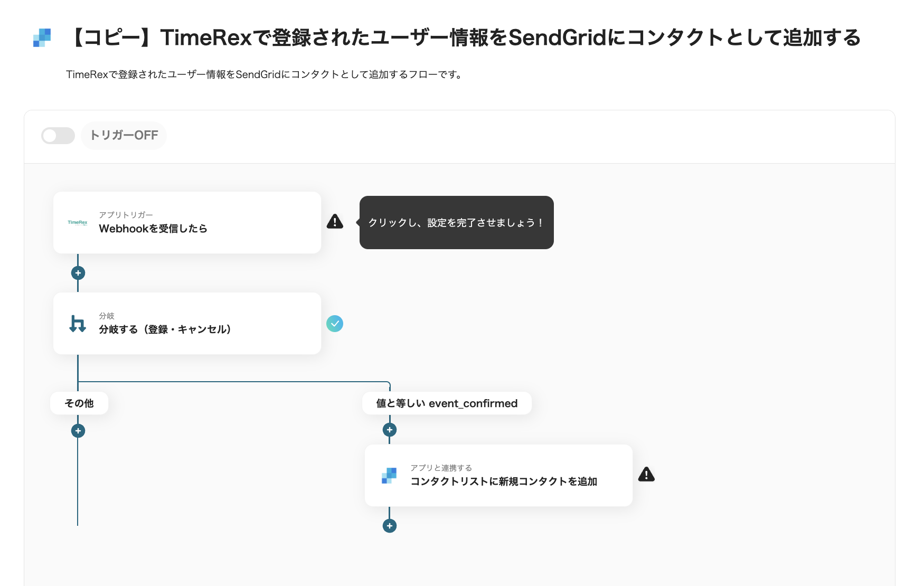Image resolution: width=924 pixels, height=586 pixels.
Task: Click the dark setup reminder tooltip
Action: tap(456, 222)
